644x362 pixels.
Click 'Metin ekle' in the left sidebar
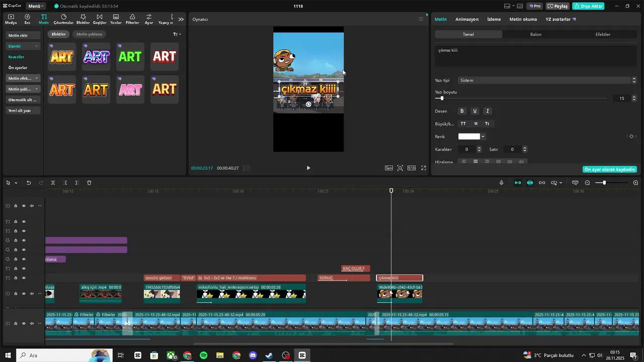point(23,35)
